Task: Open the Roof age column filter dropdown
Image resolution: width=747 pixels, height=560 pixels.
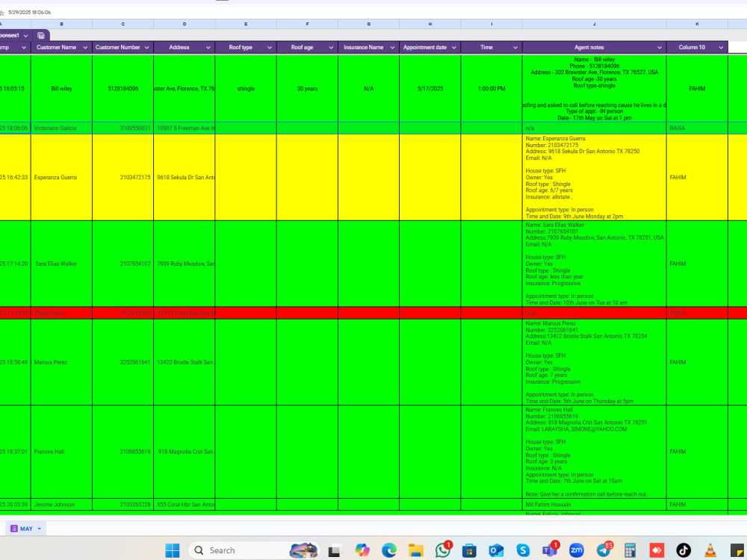Action: pos(331,48)
